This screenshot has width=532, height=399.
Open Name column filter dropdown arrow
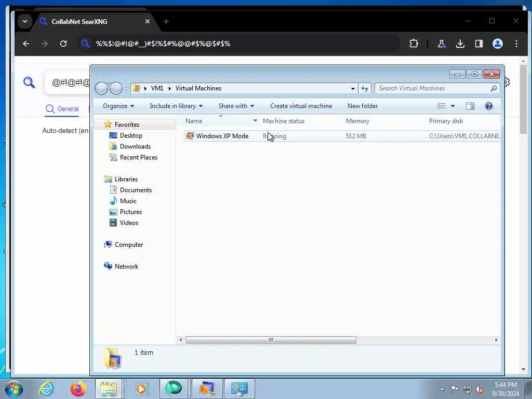pos(255,121)
